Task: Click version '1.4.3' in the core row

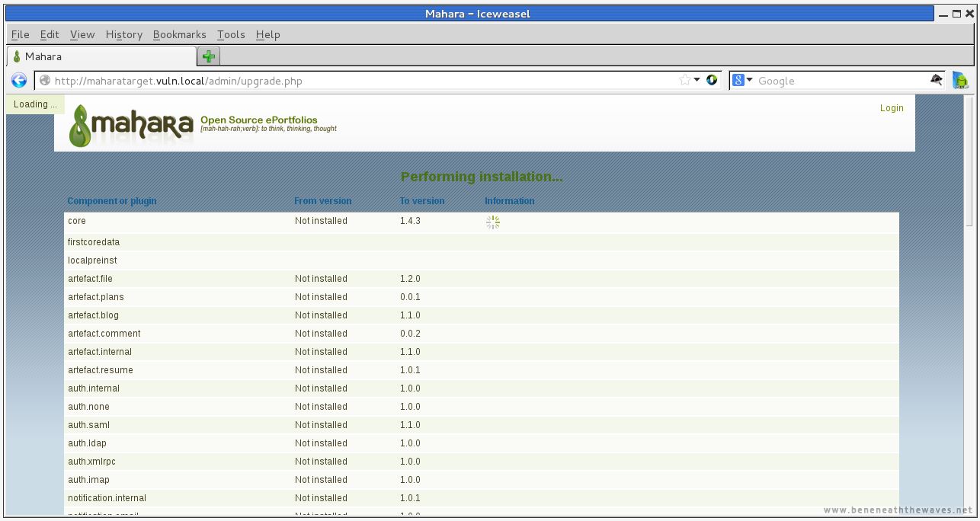Action: click(410, 221)
